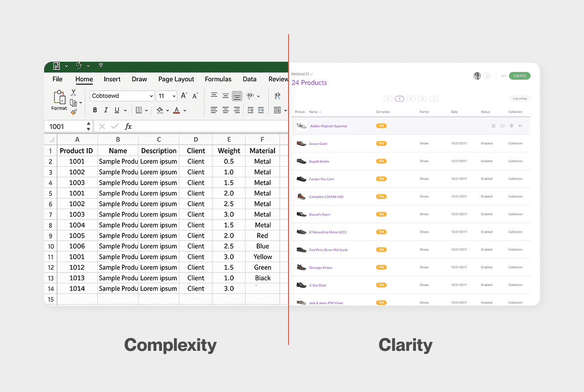Click the folder icon on Adidas Originals Superstar row
This screenshot has width=584, height=392.
pyautogui.click(x=503, y=126)
